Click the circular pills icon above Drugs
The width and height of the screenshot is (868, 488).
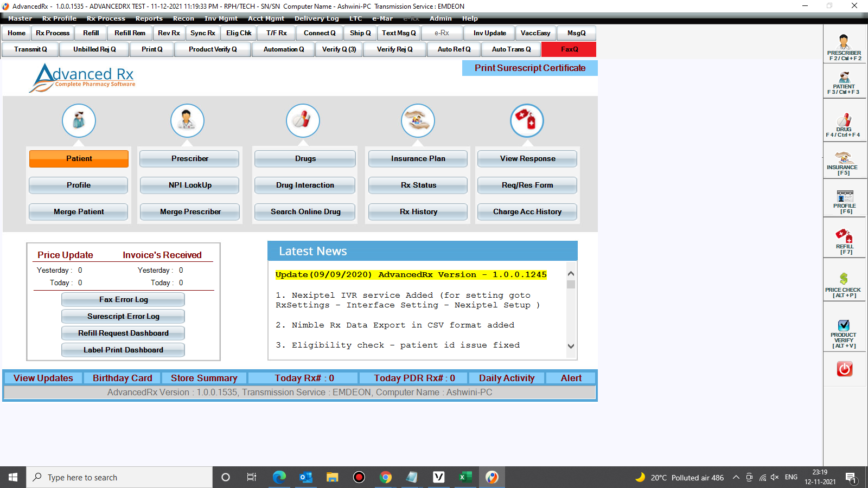click(303, 120)
